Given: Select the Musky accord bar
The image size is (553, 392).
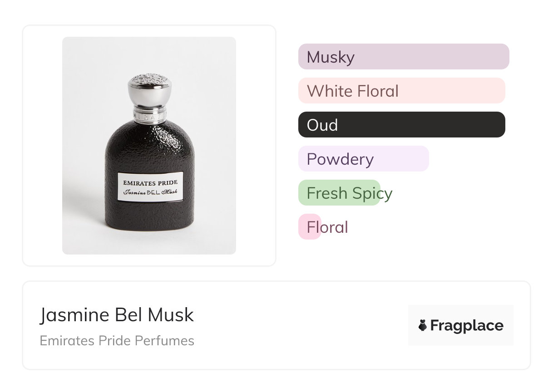Looking at the screenshot, I should tap(403, 57).
